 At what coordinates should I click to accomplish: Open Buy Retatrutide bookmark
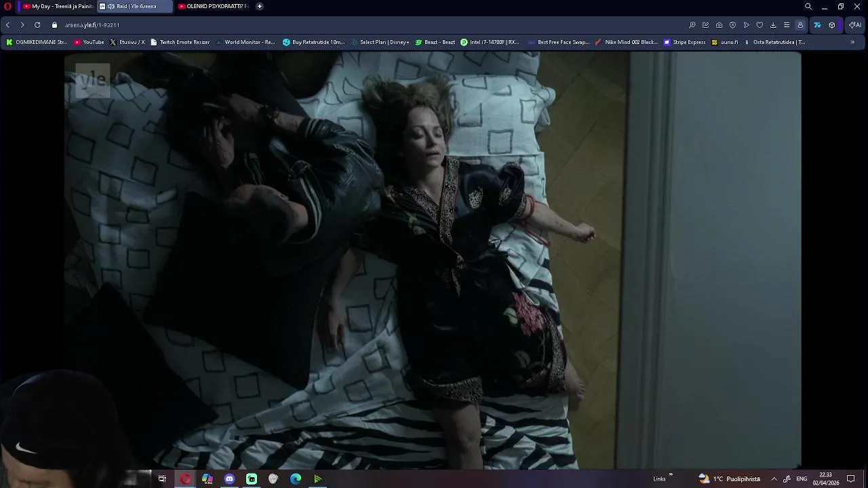pyautogui.click(x=314, y=42)
